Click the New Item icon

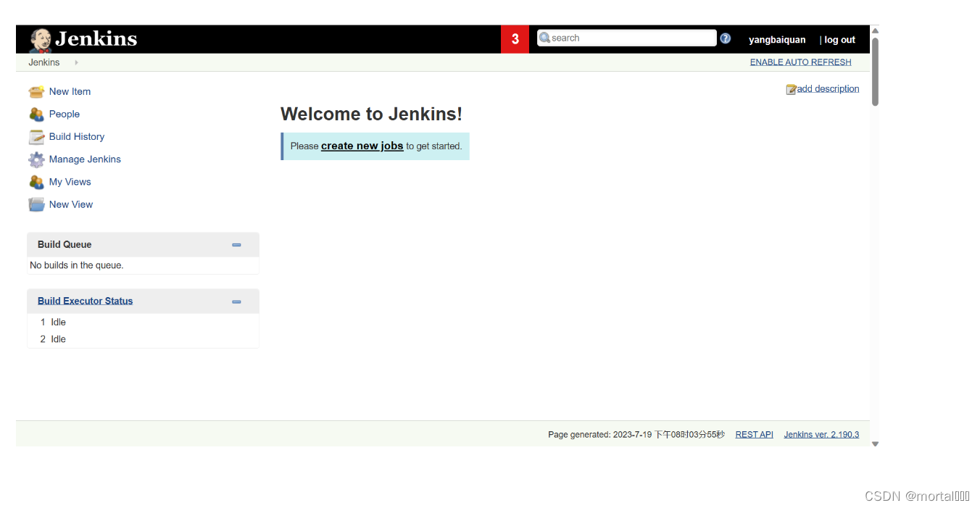[36, 92]
